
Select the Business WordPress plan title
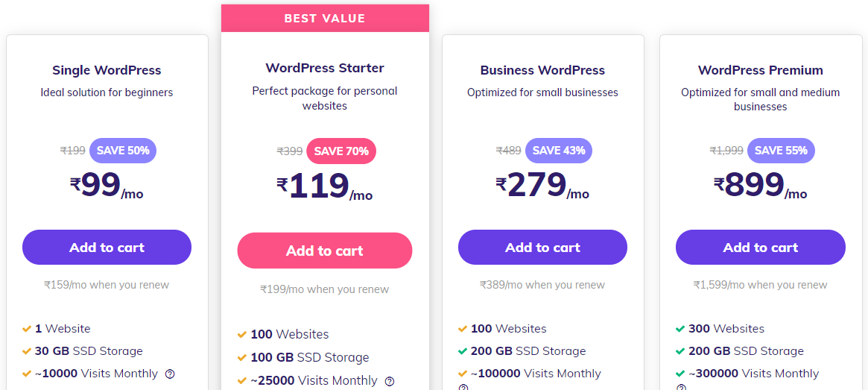pos(542,70)
